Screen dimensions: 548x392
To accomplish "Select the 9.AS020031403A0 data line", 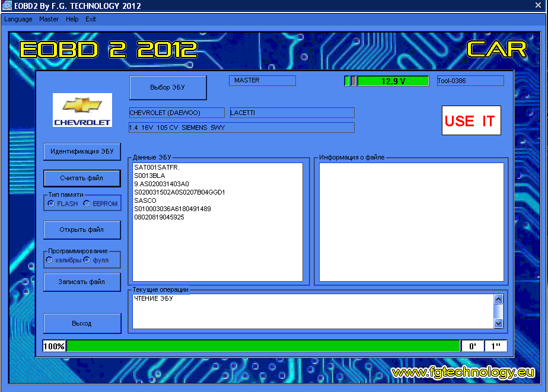I will coord(161,184).
